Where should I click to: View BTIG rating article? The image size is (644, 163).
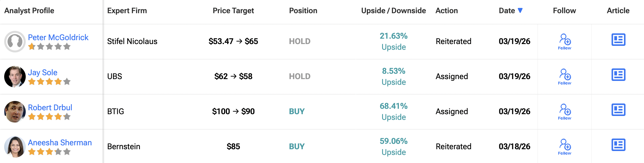618,110
